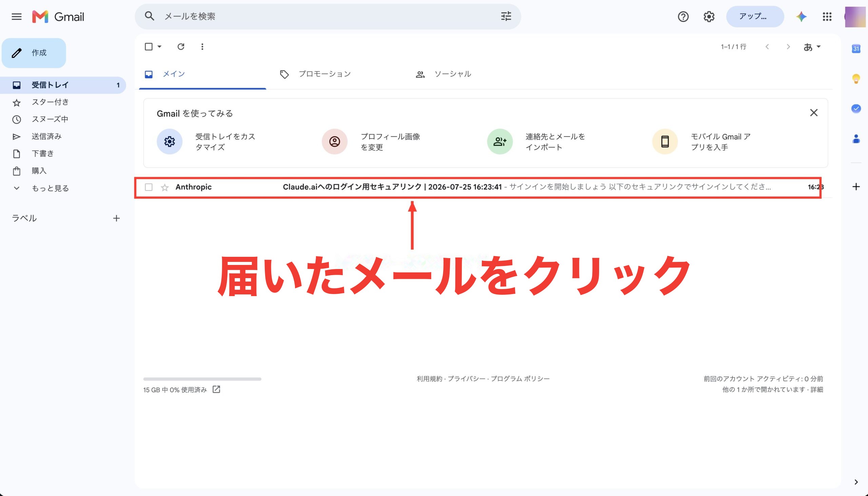The height and width of the screenshot is (496, 868).
Task: Create a new label with plus icon
Action: pyautogui.click(x=116, y=218)
